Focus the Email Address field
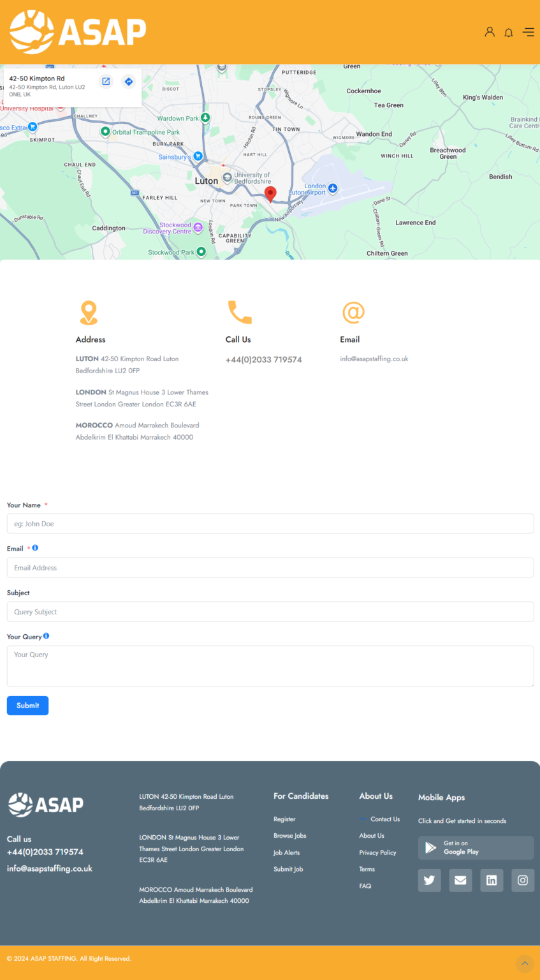Screen dimensions: 540x980 [x=270, y=568]
